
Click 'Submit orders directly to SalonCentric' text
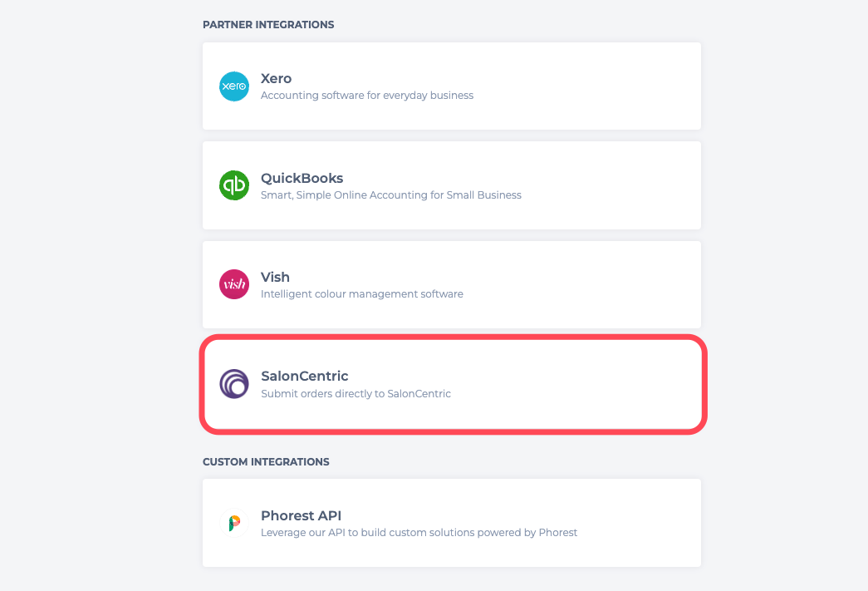pos(356,394)
